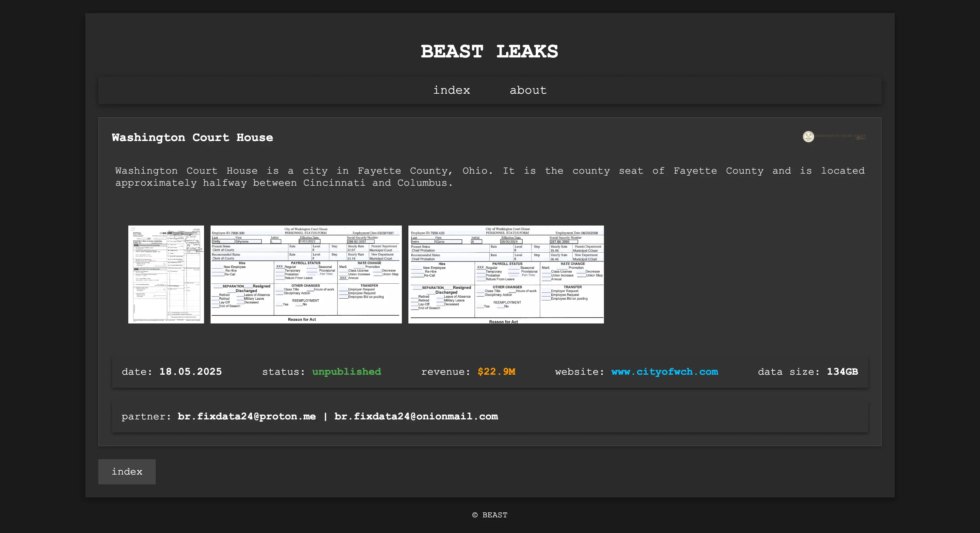The width and height of the screenshot is (980, 533).
Task: Open the Detty Wynona personnel form thumbnail
Action: [x=306, y=274]
